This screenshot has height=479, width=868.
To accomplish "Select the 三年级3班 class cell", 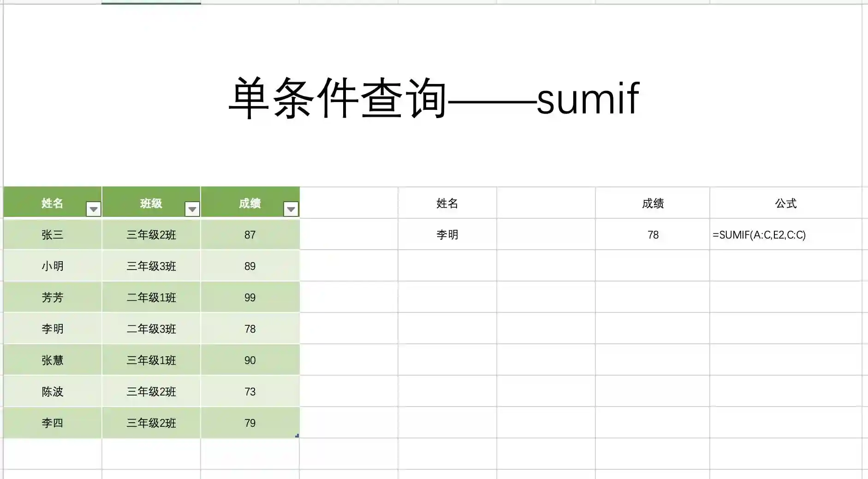I will pos(151,266).
